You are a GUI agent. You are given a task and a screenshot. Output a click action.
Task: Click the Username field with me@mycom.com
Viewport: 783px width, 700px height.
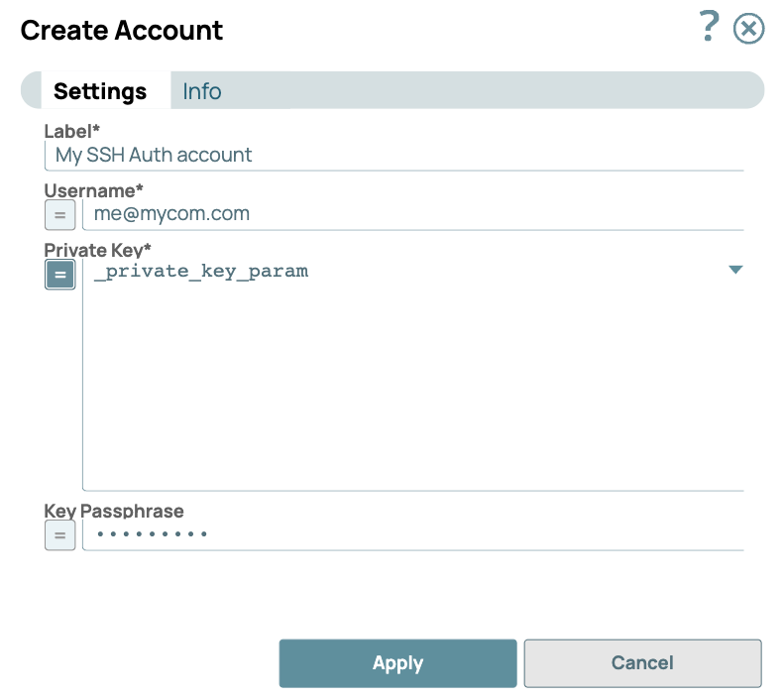click(x=411, y=213)
